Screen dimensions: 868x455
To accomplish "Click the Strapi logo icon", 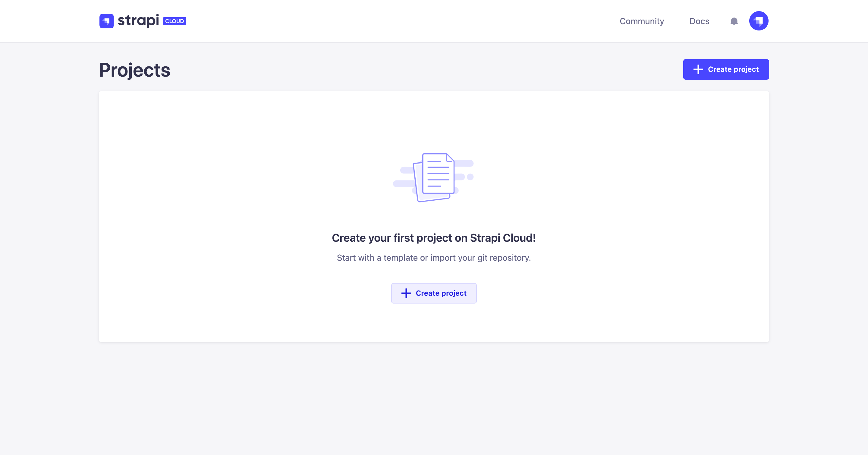I will [106, 21].
